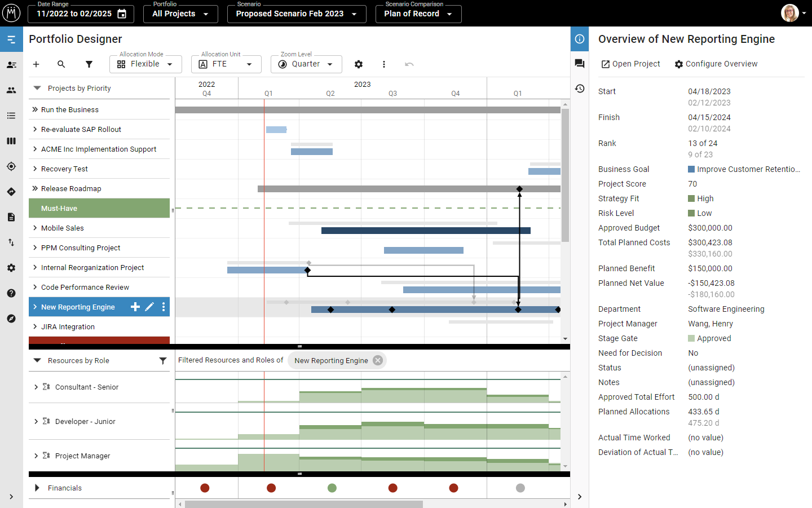Open the Scenario dropdown showing Proposed Scenario Feb 2023
This screenshot has width=812, height=508.
click(297, 14)
